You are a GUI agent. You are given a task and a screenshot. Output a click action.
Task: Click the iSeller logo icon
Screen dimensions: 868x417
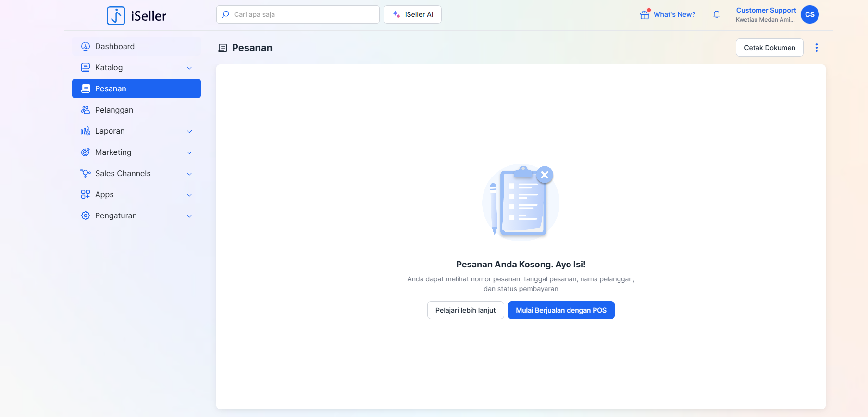pyautogui.click(x=116, y=15)
